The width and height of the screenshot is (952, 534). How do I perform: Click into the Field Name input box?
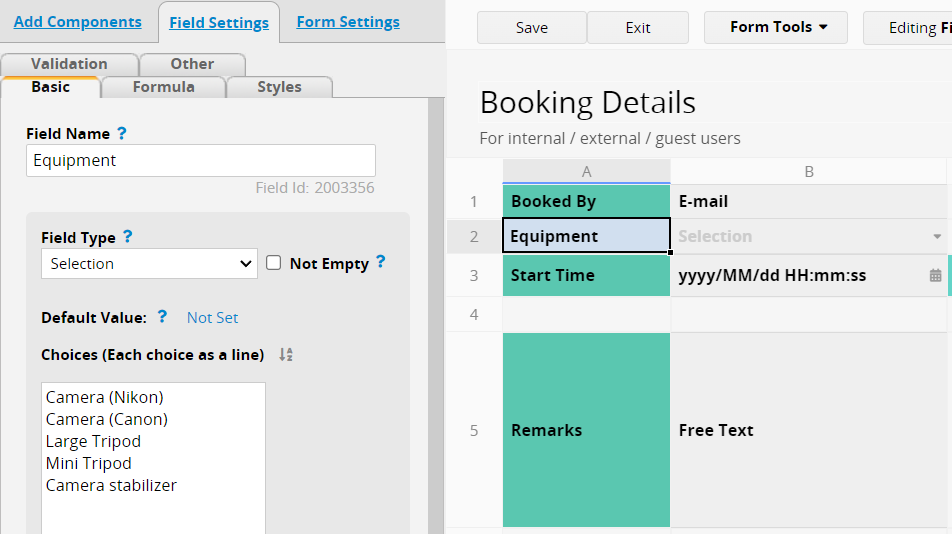point(201,160)
